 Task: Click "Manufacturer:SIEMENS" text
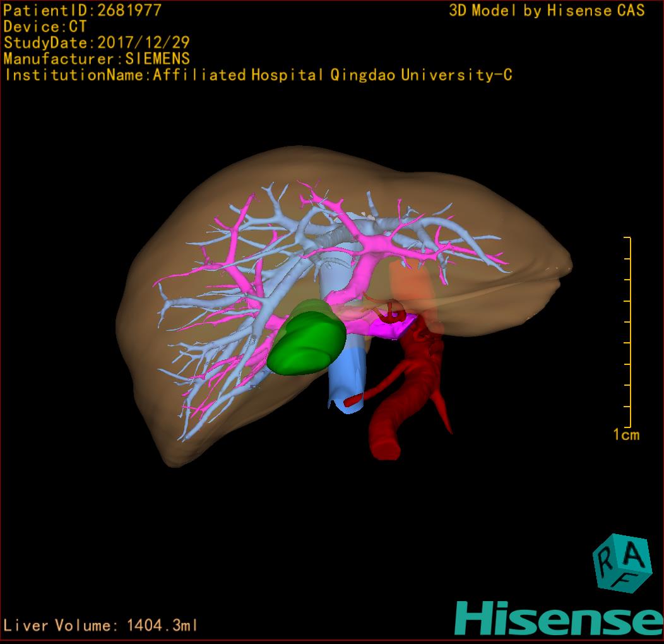[x=97, y=59]
